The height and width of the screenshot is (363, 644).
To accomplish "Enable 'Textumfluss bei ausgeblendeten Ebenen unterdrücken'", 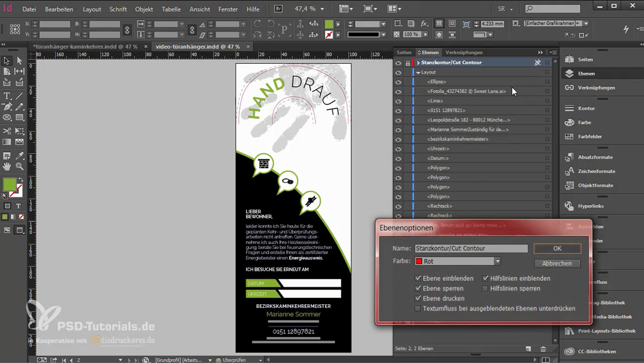I will pos(418,308).
